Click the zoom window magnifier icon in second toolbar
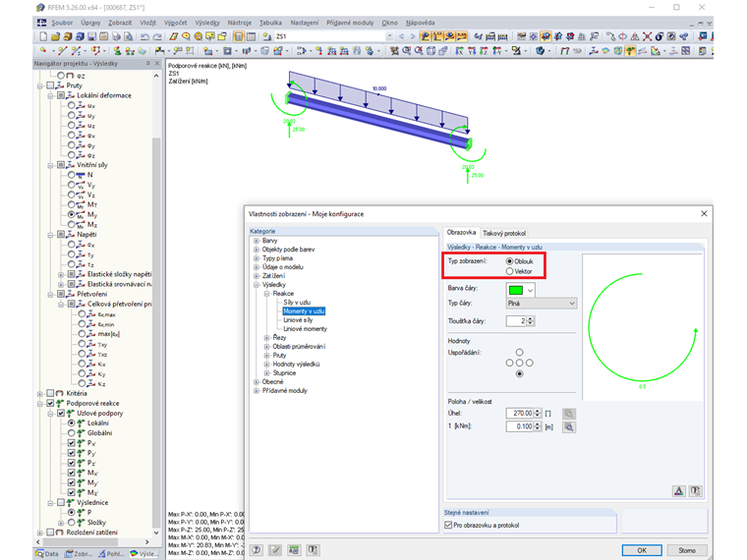747x560 pixels. pyautogui.click(x=406, y=51)
